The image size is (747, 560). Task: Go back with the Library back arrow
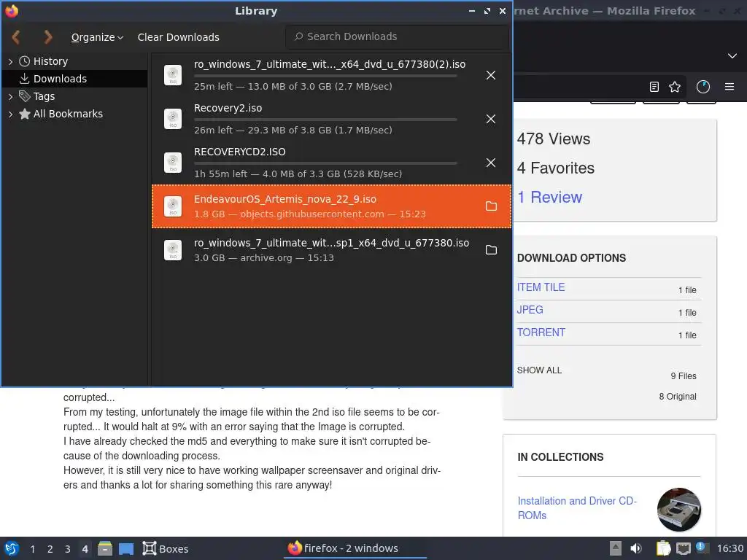tap(16, 37)
